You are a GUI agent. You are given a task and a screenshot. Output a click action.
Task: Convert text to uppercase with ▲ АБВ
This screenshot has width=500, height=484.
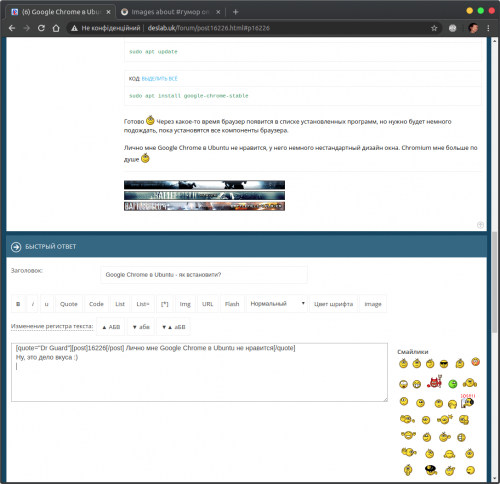coord(111,327)
